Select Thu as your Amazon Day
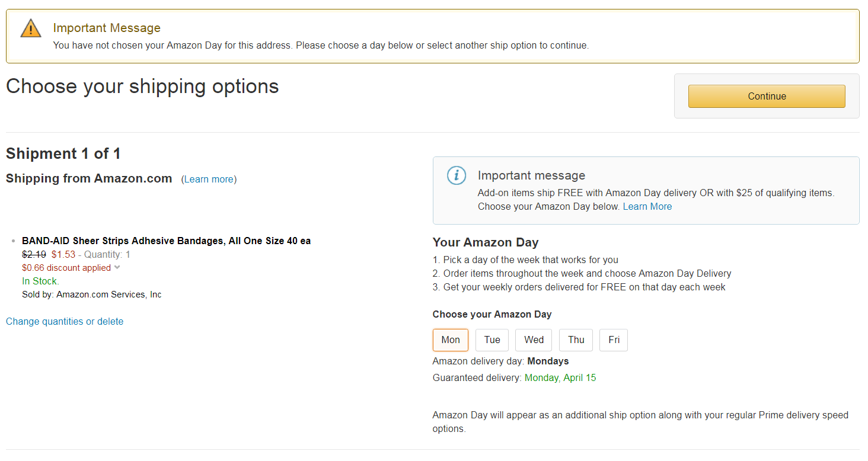The image size is (868, 461). (576, 340)
